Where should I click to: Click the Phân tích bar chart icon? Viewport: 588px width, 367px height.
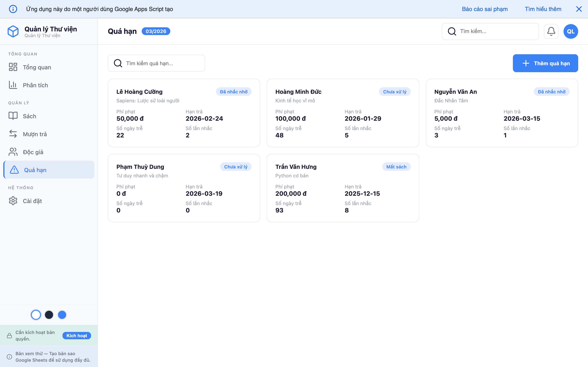pos(13,85)
